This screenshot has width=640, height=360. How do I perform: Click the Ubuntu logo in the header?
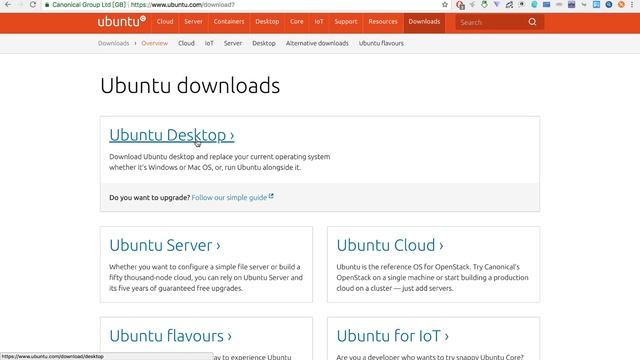[121, 21]
